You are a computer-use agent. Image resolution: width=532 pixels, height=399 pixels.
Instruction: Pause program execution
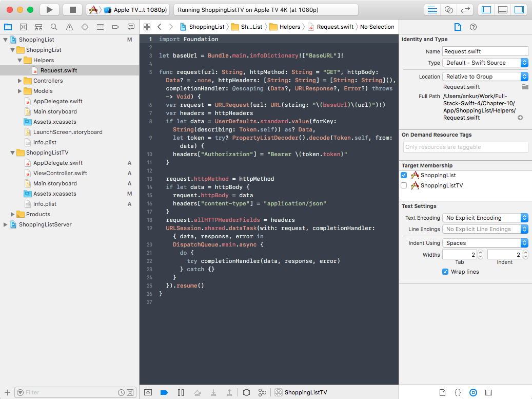(181, 392)
